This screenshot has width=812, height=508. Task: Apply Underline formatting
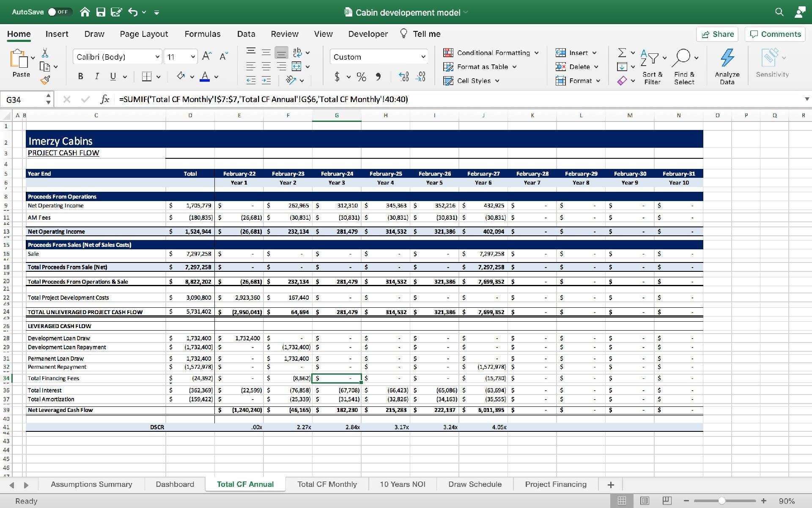113,76
